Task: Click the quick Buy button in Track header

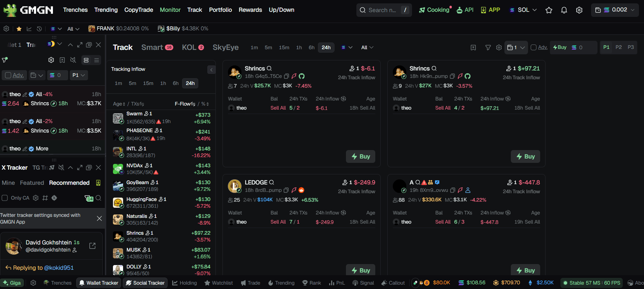Action: coord(560,48)
